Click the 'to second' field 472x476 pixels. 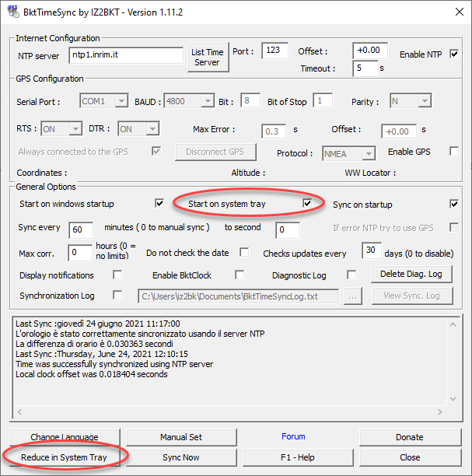[288, 229]
